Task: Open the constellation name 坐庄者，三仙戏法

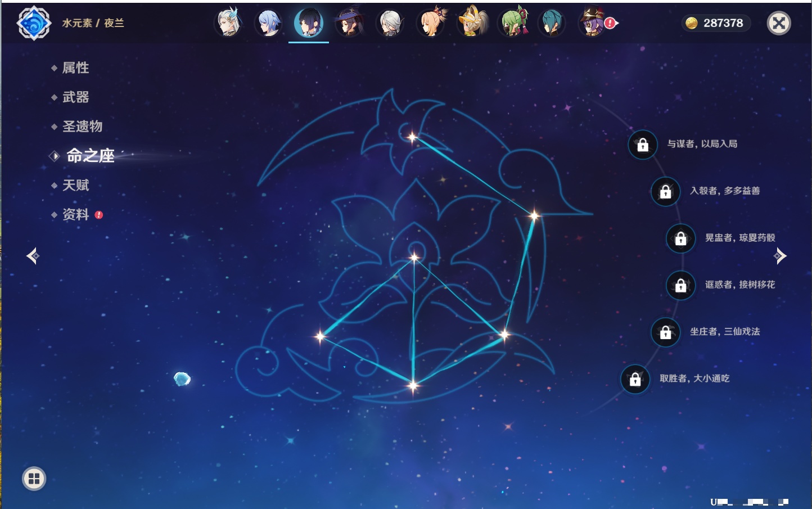Action: tap(725, 331)
